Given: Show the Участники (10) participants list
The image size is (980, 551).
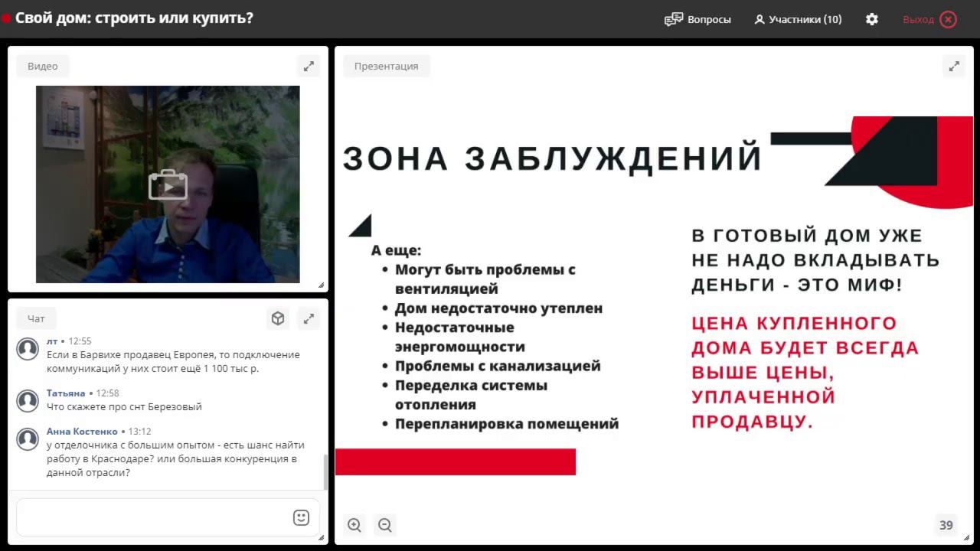Looking at the screenshot, I should [798, 19].
